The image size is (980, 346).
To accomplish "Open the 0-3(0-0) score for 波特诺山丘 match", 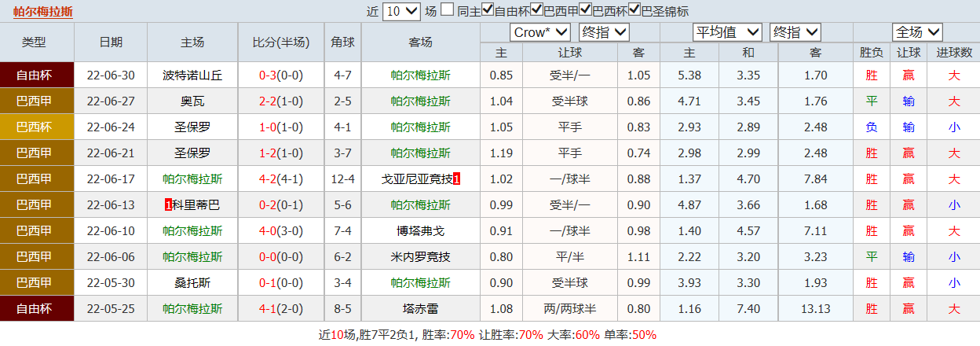I will 280,75.
